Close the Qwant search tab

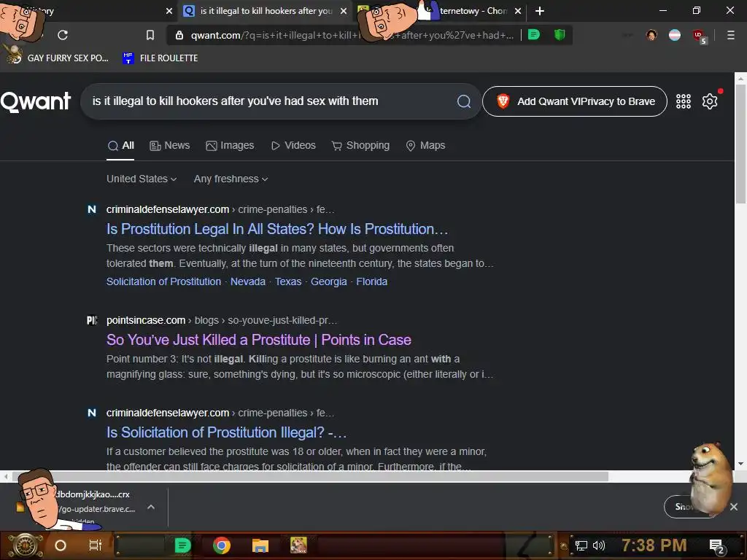pyautogui.click(x=344, y=11)
